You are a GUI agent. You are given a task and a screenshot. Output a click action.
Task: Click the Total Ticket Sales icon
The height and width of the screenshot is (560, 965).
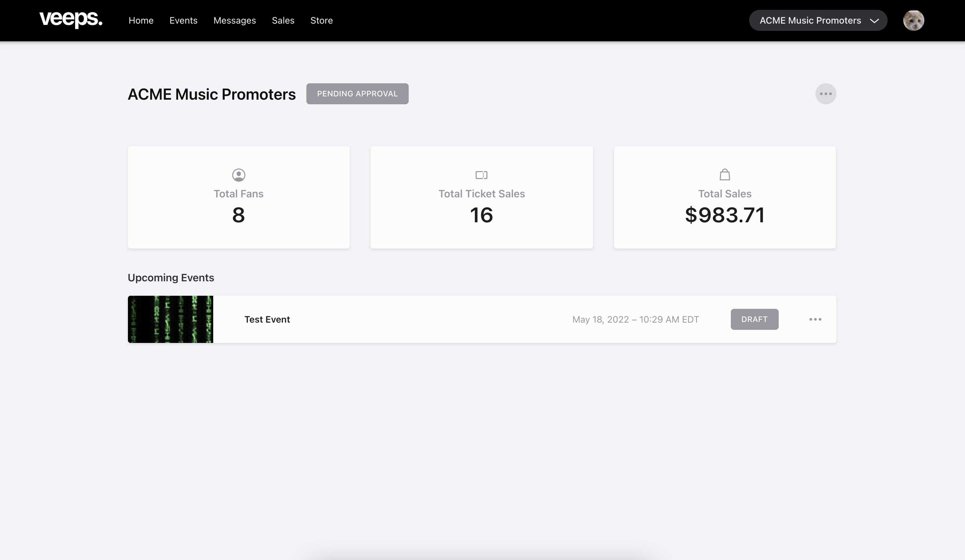(x=482, y=175)
